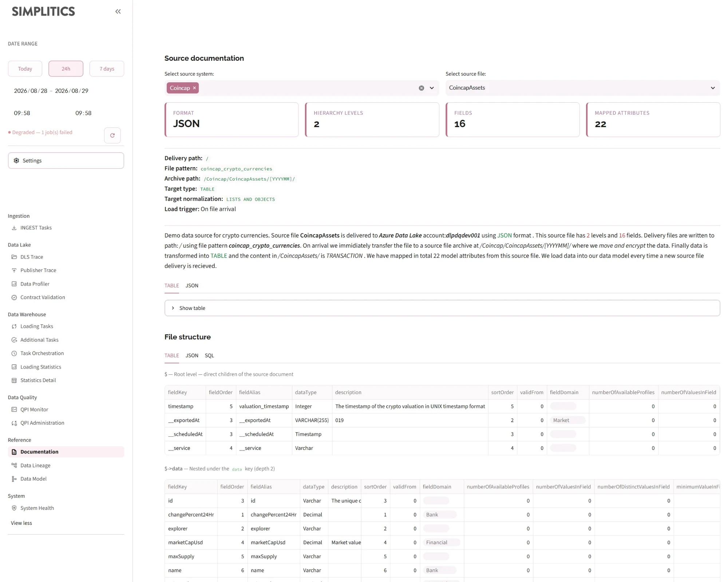This screenshot has width=728, height=582.
Task: Click the Statistics Detail table icon
Action: [14, 380]
